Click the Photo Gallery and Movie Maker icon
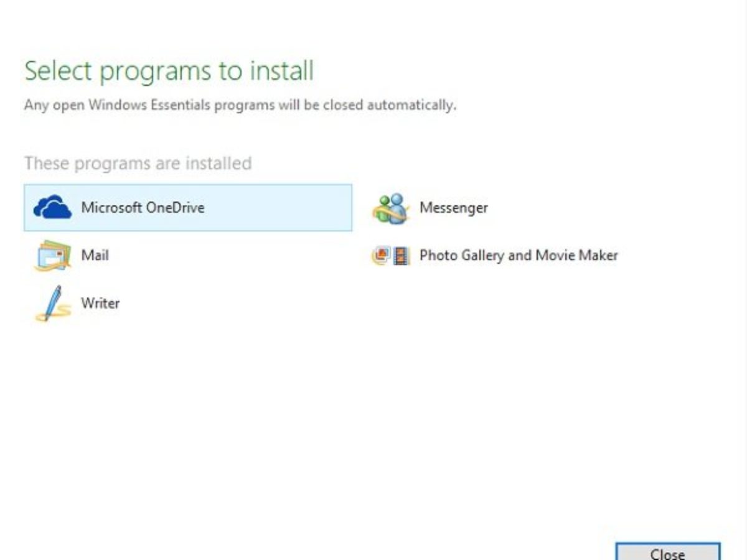This screenshot has height=560, width=747. (392, 256)
